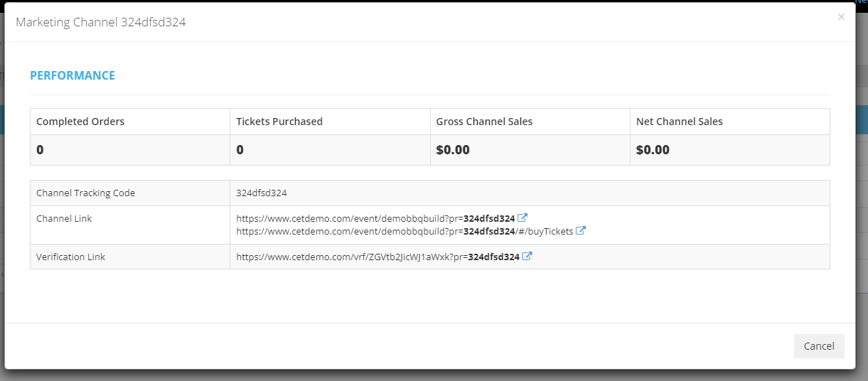Click the Net Channel Sales column header
Viewport: 868px width, 381px height.
680,122
